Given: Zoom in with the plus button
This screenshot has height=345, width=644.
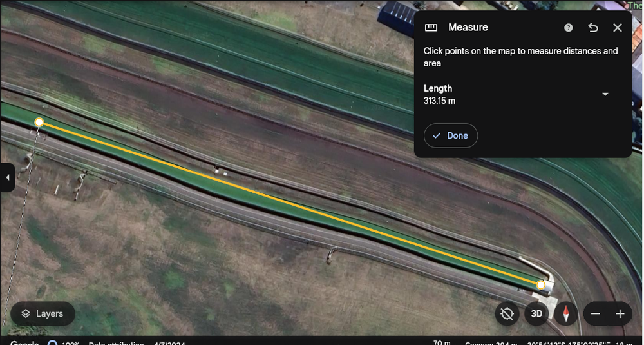Looking at the screenshot, I should point(620,314).
